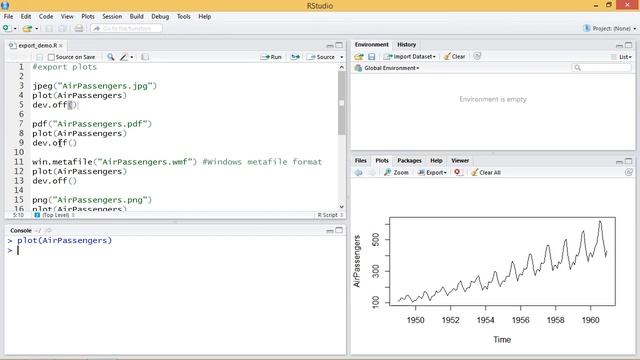
Task: Toggle the Source on Save checkbox
Action: [51, 57]
